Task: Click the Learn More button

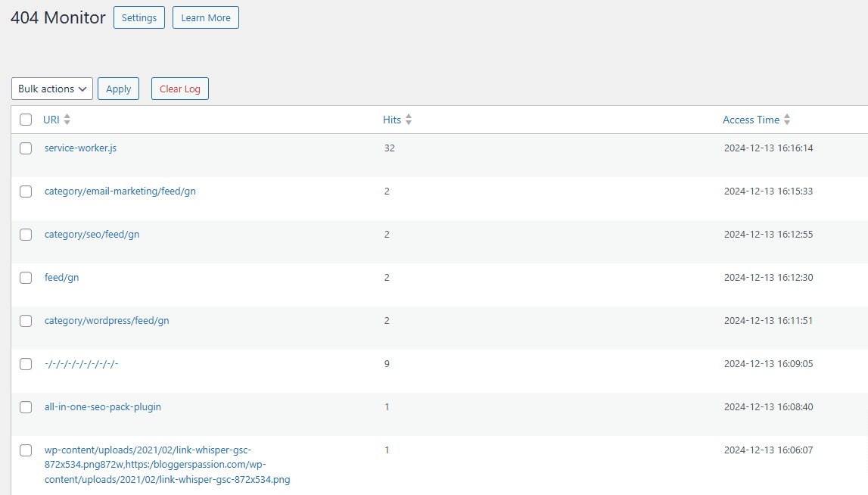Action: (x=206, y=17)
